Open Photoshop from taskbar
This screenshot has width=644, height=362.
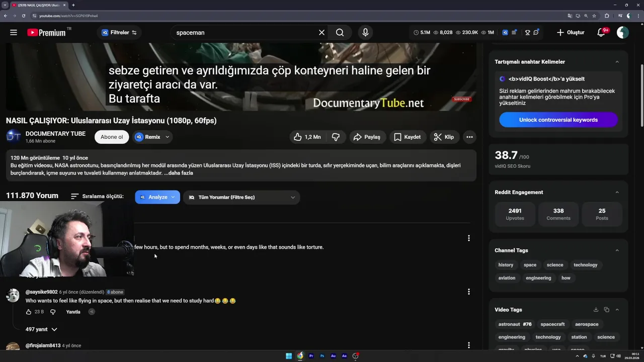(322, 356)
